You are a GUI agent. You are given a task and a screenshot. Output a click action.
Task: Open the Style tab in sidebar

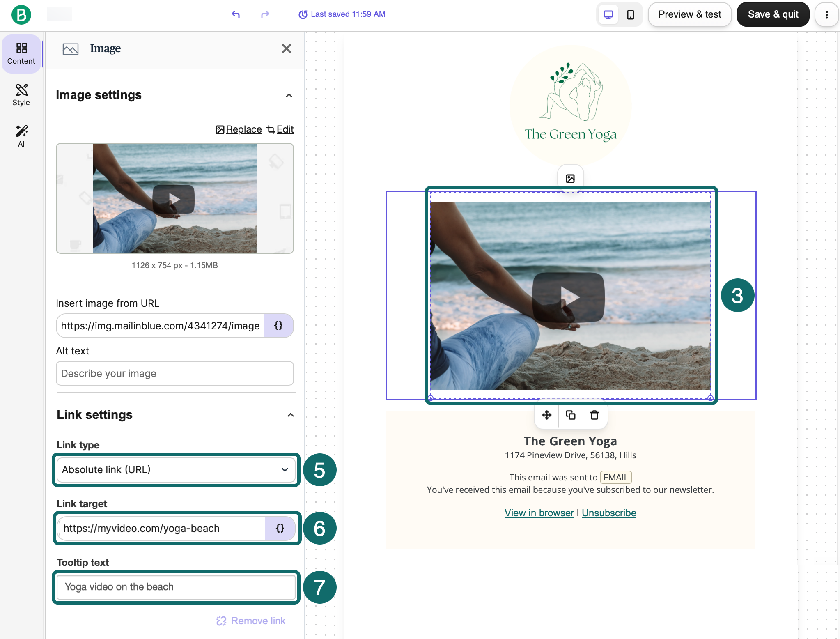(x=21, y=95)
